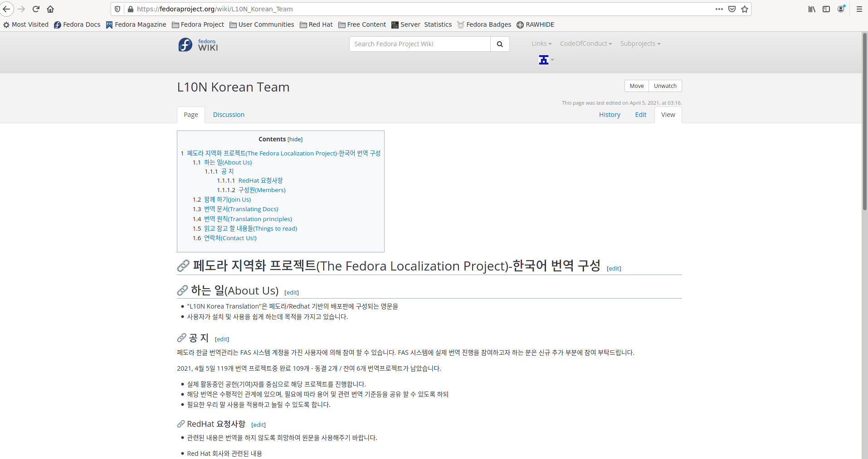Expand Red Hat bookmark folder
868x459 pixels.
coord(316,24)
